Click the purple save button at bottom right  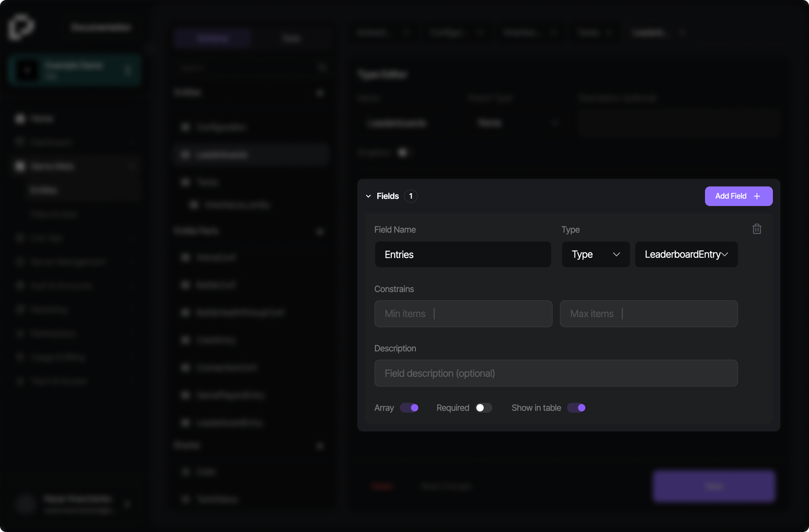click(713, 486)
